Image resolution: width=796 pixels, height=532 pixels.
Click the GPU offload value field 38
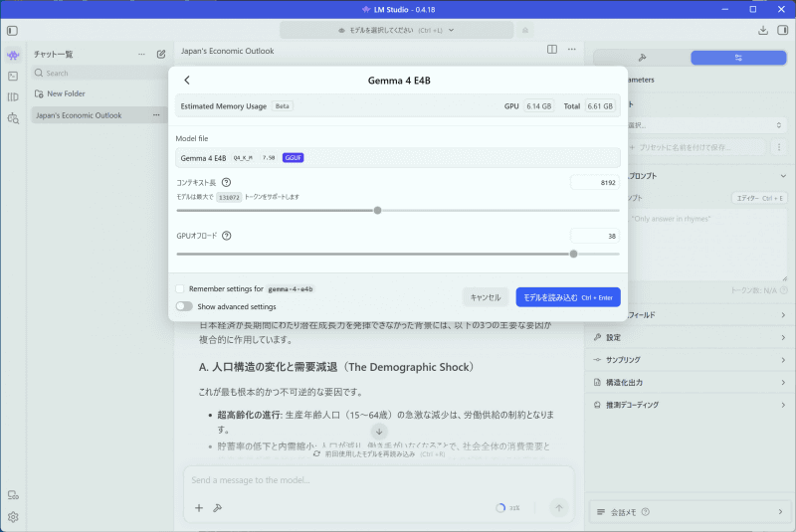[x=595, y=236]
